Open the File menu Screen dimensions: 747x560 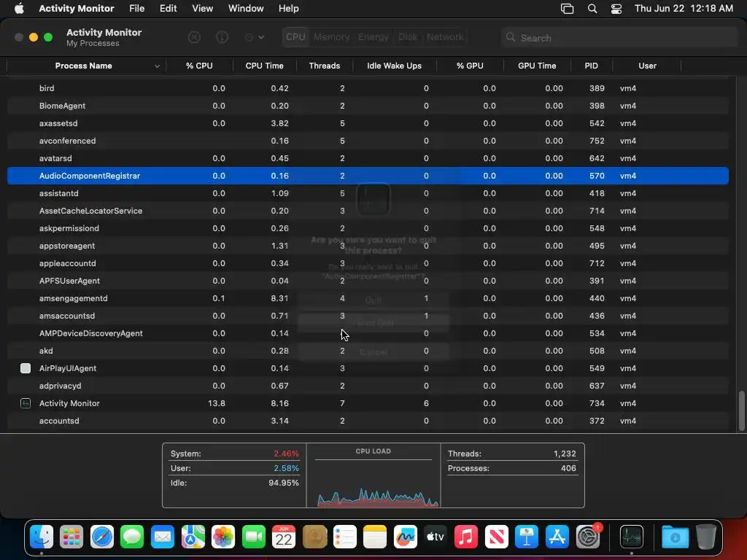136,9
